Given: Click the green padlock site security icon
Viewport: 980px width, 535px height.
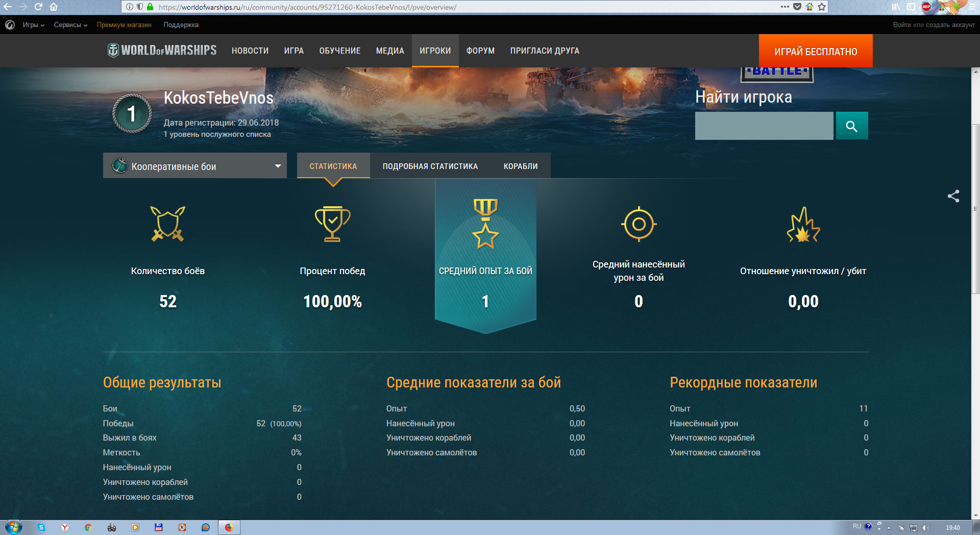Looking at the screenshot, I should coord(150,7).
